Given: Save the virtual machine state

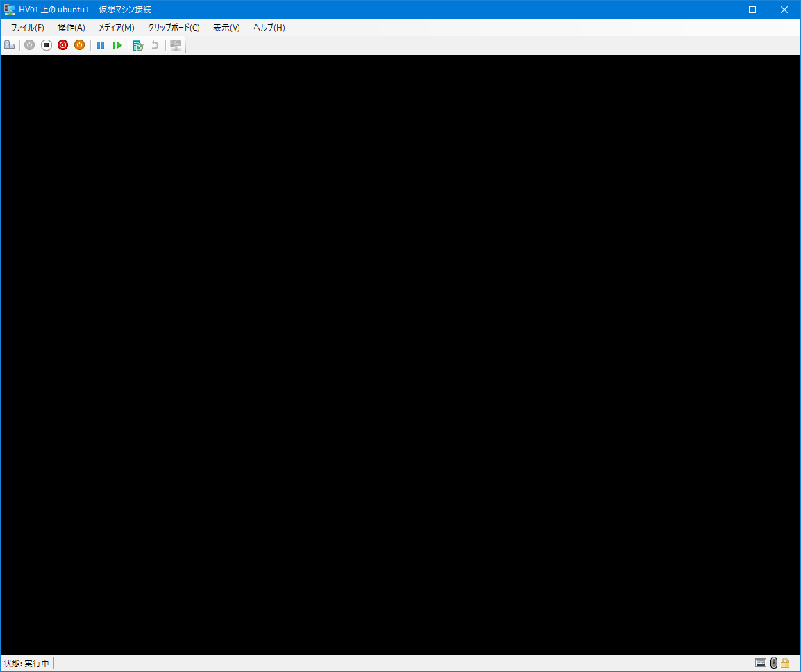Looking at the screenshot, I should click(79, 44).
